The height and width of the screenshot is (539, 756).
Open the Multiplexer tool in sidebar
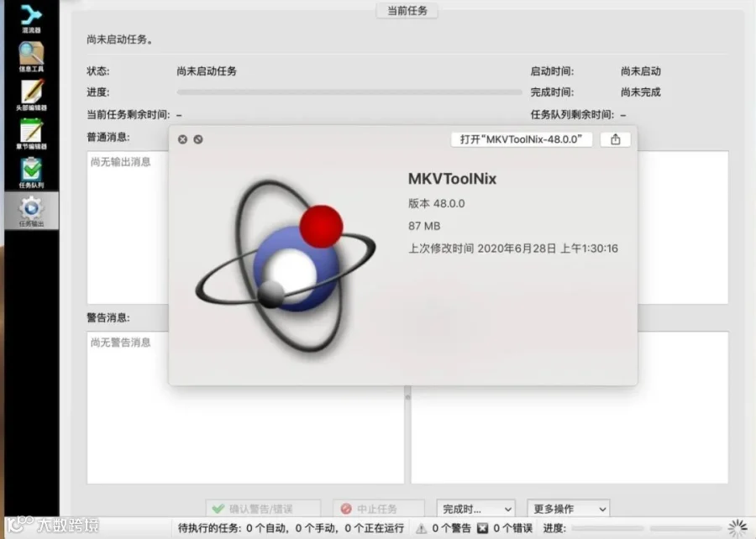[31, 18]
